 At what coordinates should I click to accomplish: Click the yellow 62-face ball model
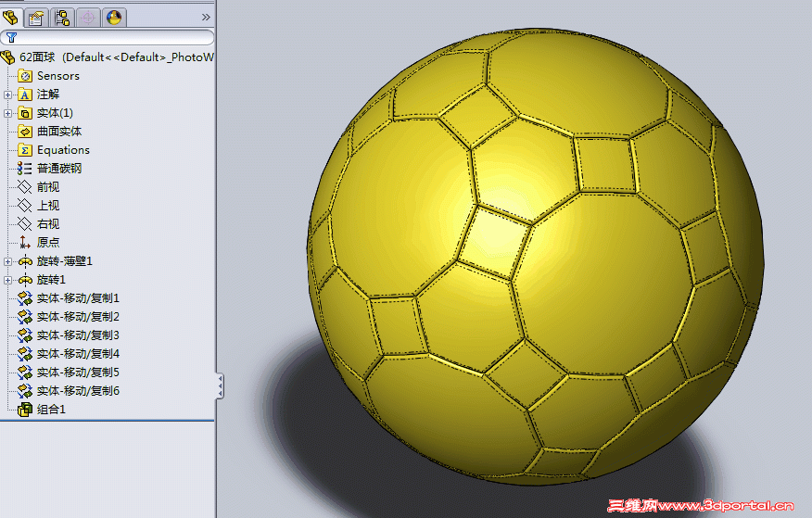tap(536, 258)
